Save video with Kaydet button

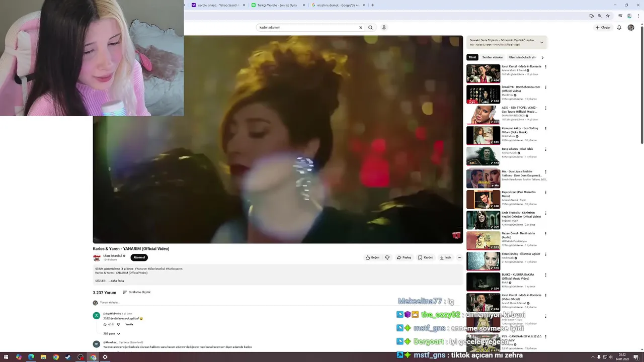point(426,257)
